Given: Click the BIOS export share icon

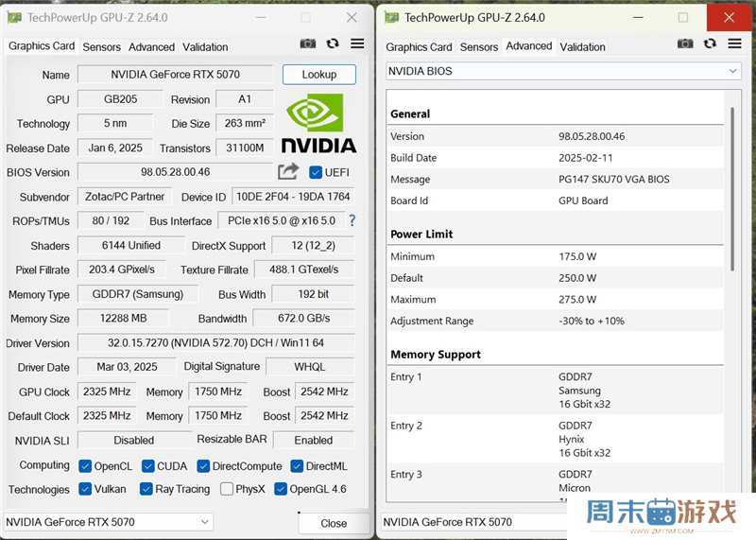Looking at the screenshot, I should pyautogui.click(x=288, y=171).
